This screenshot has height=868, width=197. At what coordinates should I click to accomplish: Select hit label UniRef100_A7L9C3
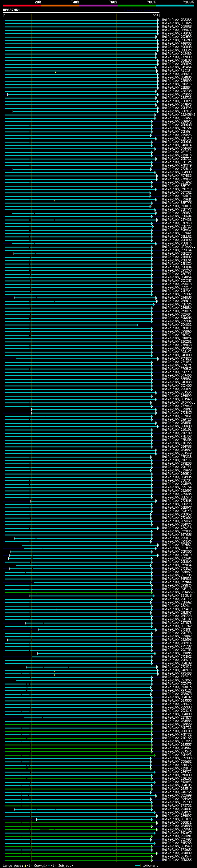coord(177,223)
